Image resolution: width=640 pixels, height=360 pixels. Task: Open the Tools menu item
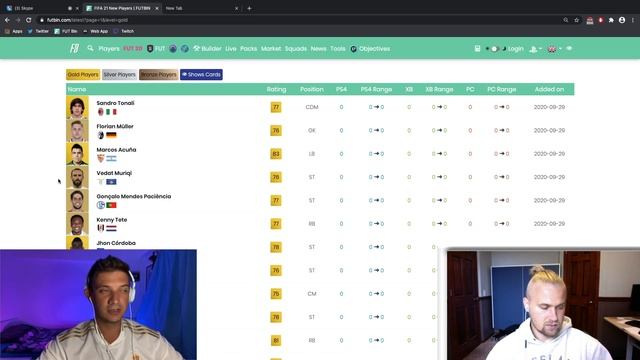(x=338, y=49)
